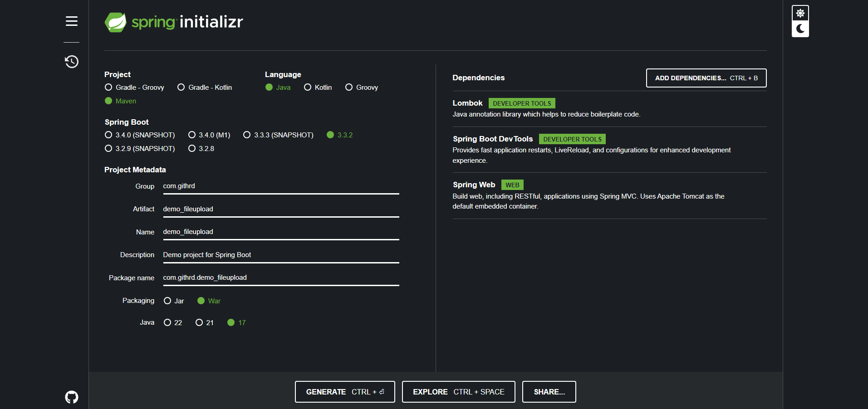Image resolution: width=868 pixels, height=409 pixels.
Task: Click the Dependencies heading
Action: [x=478, y=78]
